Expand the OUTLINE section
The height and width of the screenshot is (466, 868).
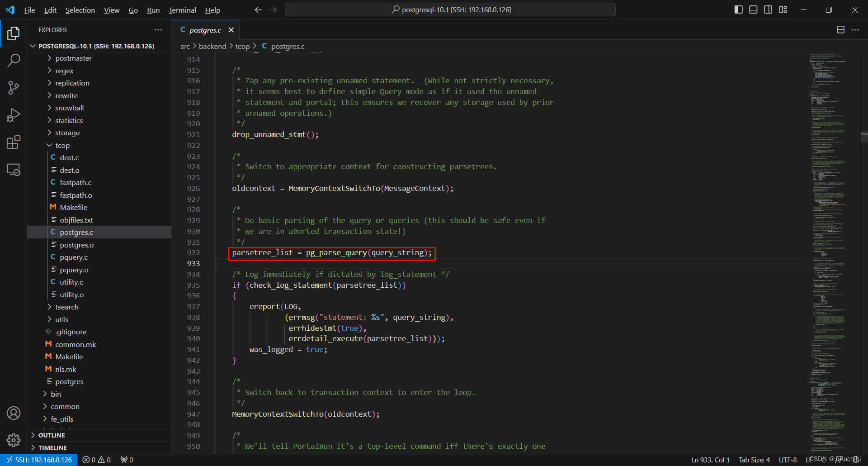[99, 435]
